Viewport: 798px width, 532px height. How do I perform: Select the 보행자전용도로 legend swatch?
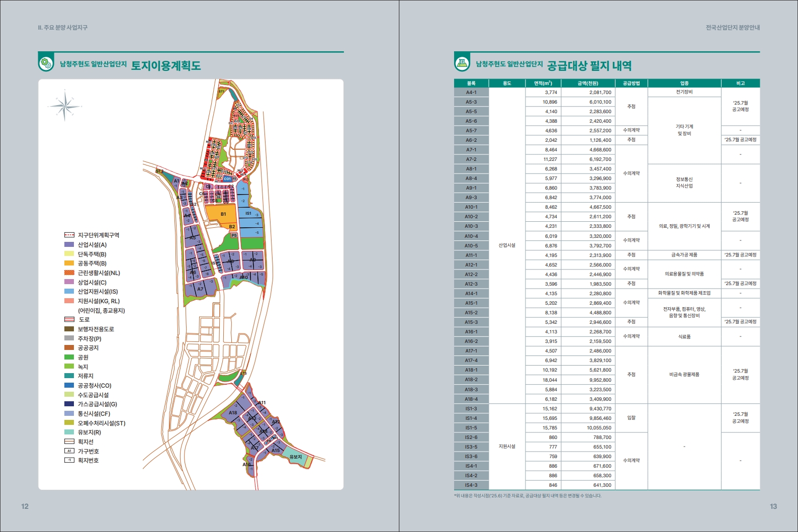(x=69, y=329)
